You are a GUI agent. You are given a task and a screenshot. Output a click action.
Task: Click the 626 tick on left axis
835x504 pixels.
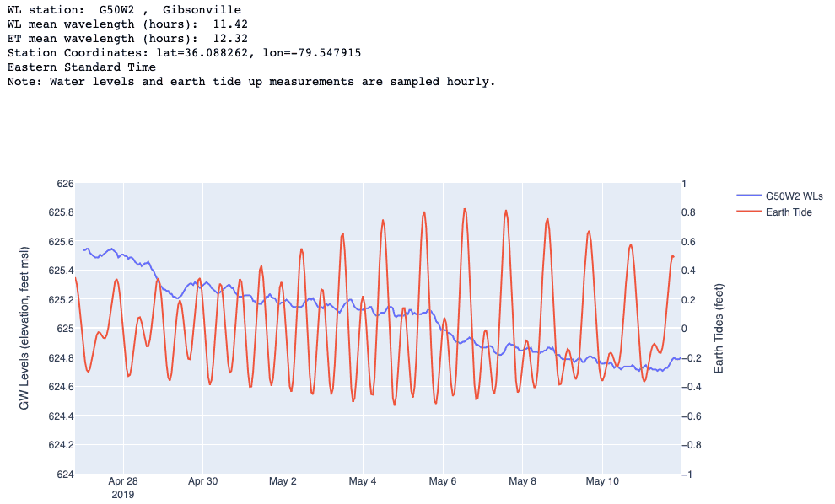point(66,184)
